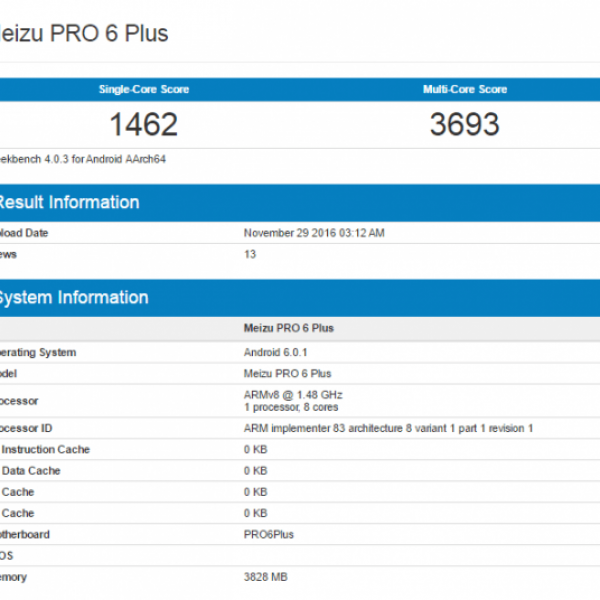The height and width of the screenshot is (600, 600).
Task: Click '1 processor, 8 cores' text
Action: 291,407
